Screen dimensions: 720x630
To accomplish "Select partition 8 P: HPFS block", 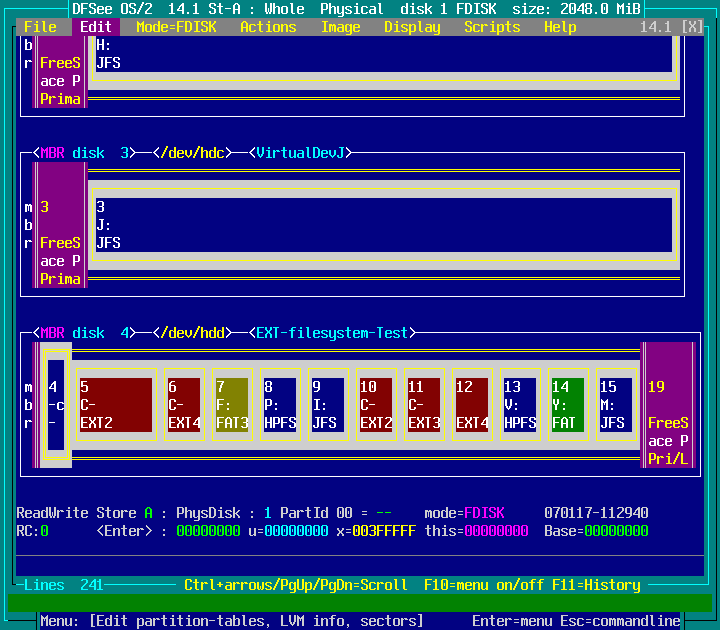I will 280,405.
